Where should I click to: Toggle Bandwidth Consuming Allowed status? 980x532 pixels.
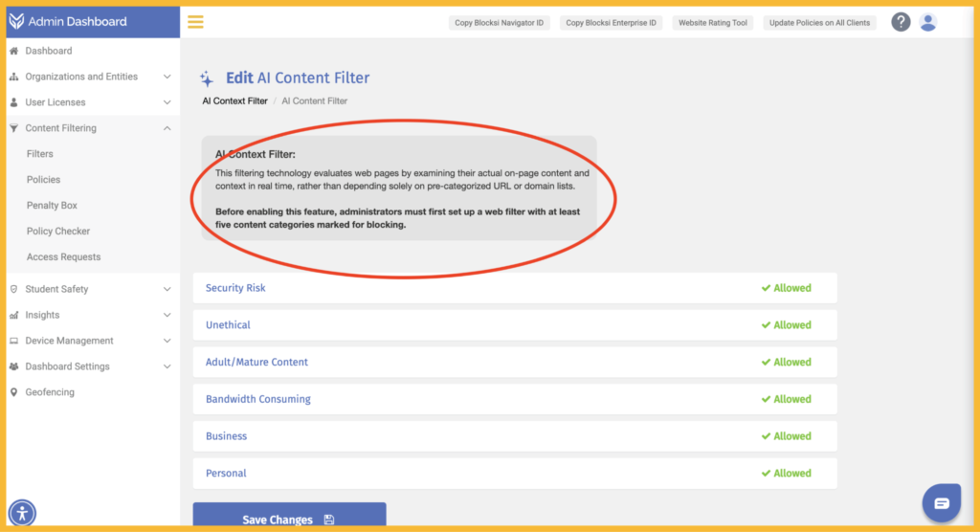tap(787, 399)
